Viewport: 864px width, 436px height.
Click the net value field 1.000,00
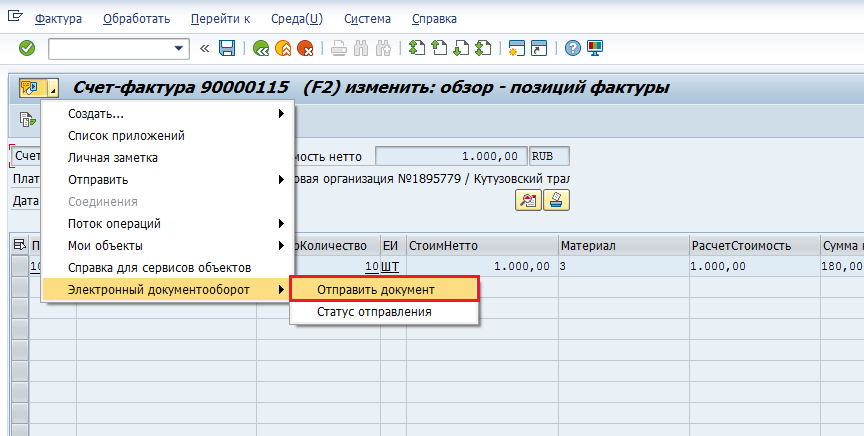point(450,156)
